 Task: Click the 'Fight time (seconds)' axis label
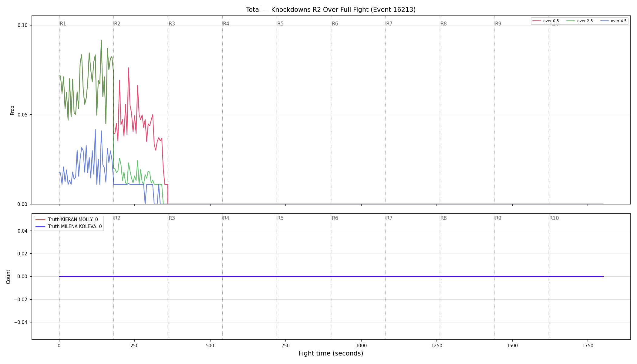[x=331, y=353]
